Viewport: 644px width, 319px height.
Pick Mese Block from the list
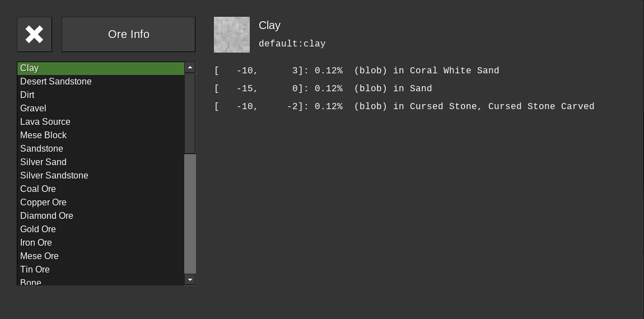coord(43,135)
